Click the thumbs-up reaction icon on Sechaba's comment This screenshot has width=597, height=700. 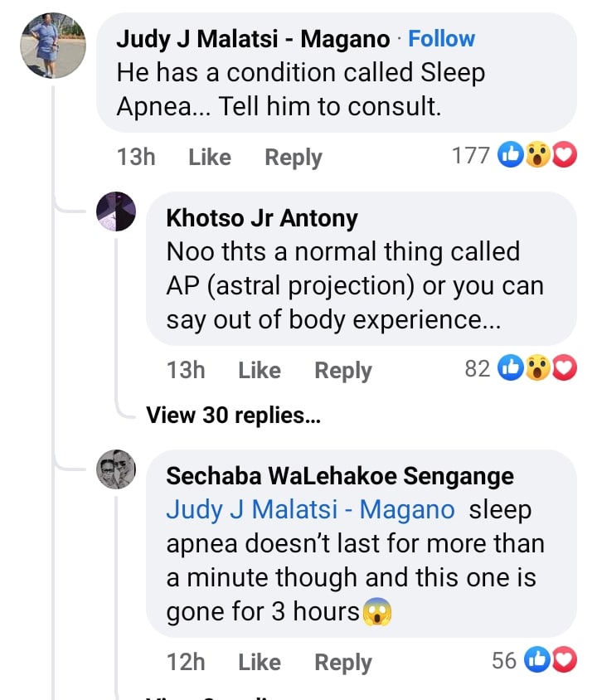[537, 660]
